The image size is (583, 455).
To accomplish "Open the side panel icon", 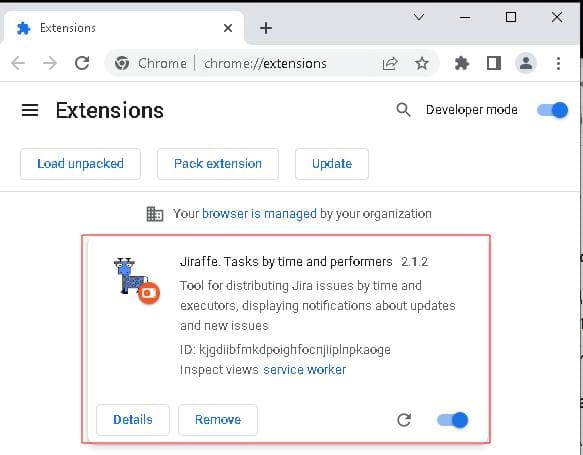I will [x=494, y=64].
